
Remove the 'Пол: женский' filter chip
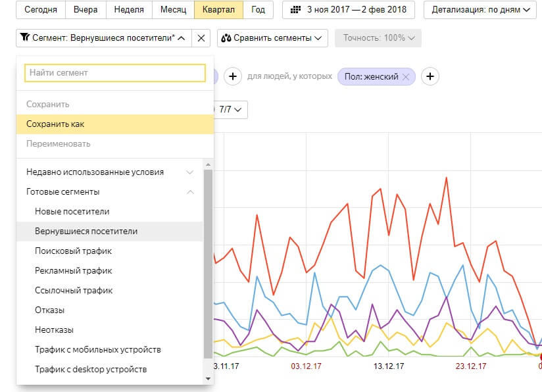pyautogui.click(x=406, y=77)
